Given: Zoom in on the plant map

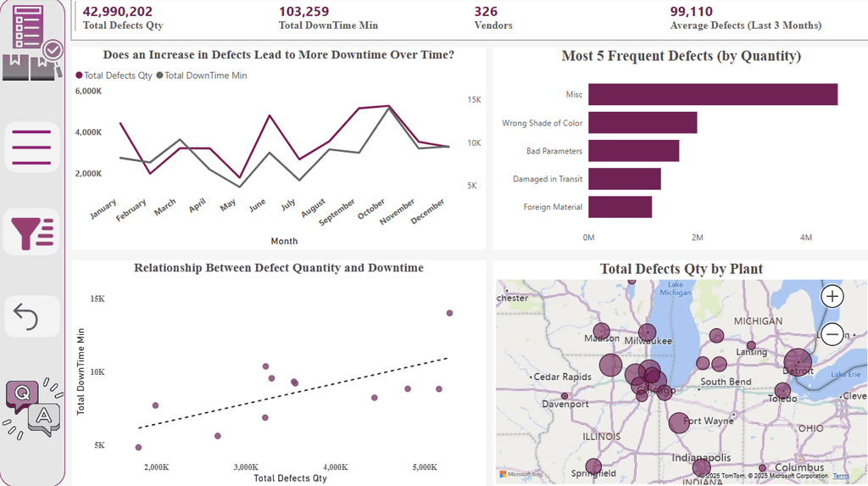Looking at the screenshot, I should click(832, 297).
